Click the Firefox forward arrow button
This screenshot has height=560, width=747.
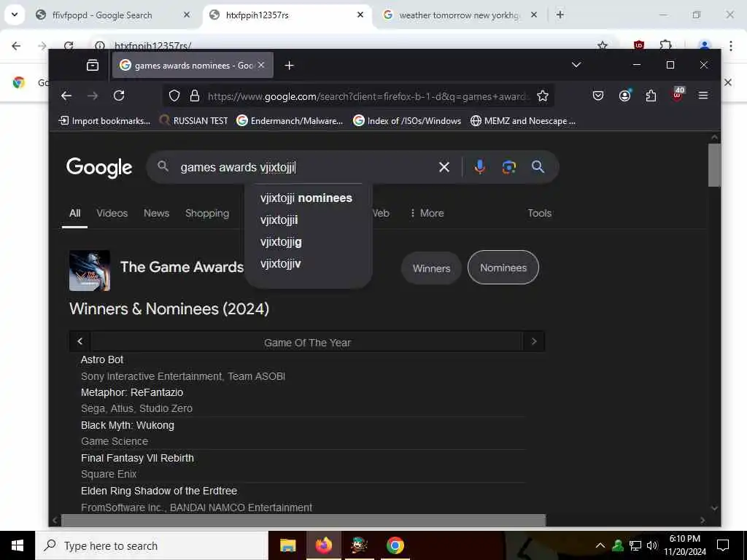click(x=93, y=96)
